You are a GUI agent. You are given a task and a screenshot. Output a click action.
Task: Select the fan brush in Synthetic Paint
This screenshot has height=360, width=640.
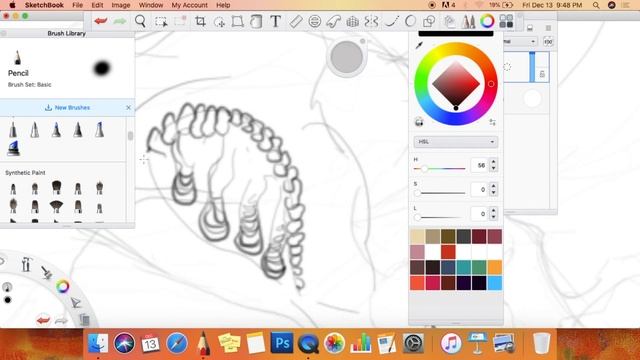point(56,206)
